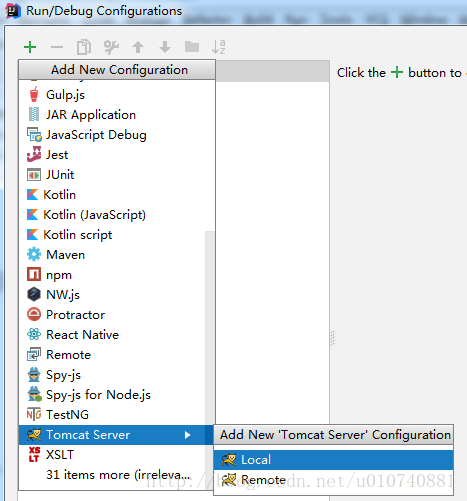
Task: Click the panel splitter drag handle
Action: point(332,338)
